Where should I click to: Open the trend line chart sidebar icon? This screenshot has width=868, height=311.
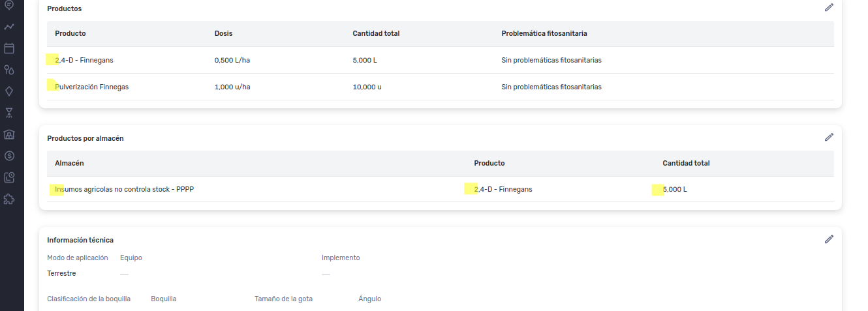[x=9, y=27]
